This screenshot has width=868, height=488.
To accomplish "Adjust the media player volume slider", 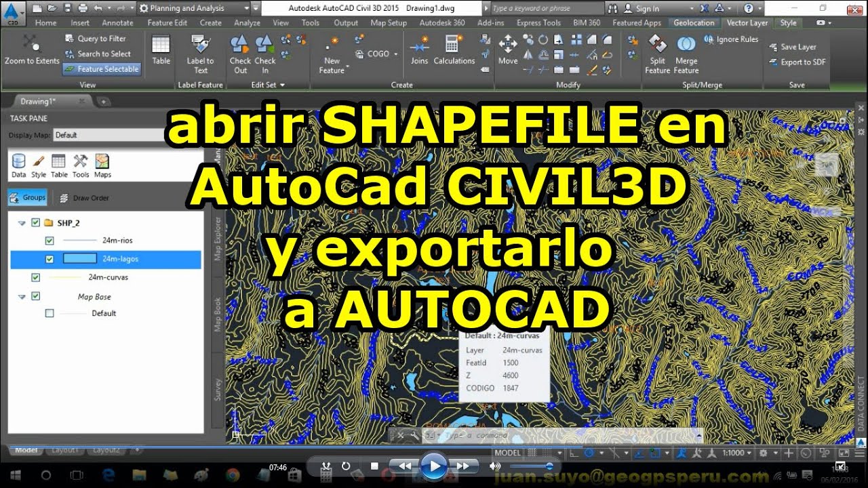I will pos(531,466).
